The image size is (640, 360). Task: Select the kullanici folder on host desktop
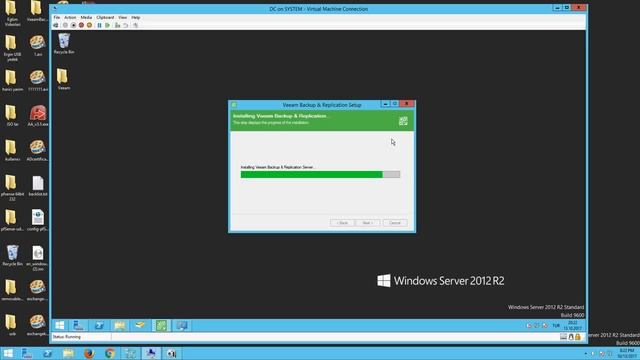12,151
